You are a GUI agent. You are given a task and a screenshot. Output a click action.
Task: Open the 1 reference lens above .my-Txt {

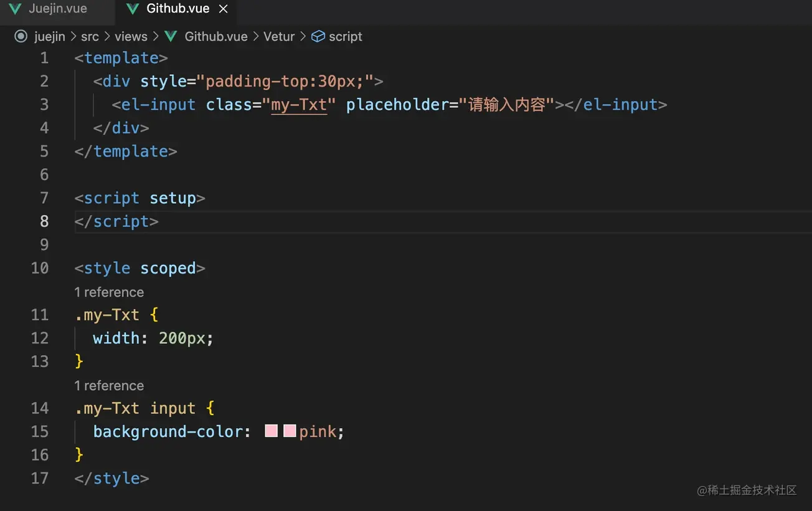click(109, 292)
